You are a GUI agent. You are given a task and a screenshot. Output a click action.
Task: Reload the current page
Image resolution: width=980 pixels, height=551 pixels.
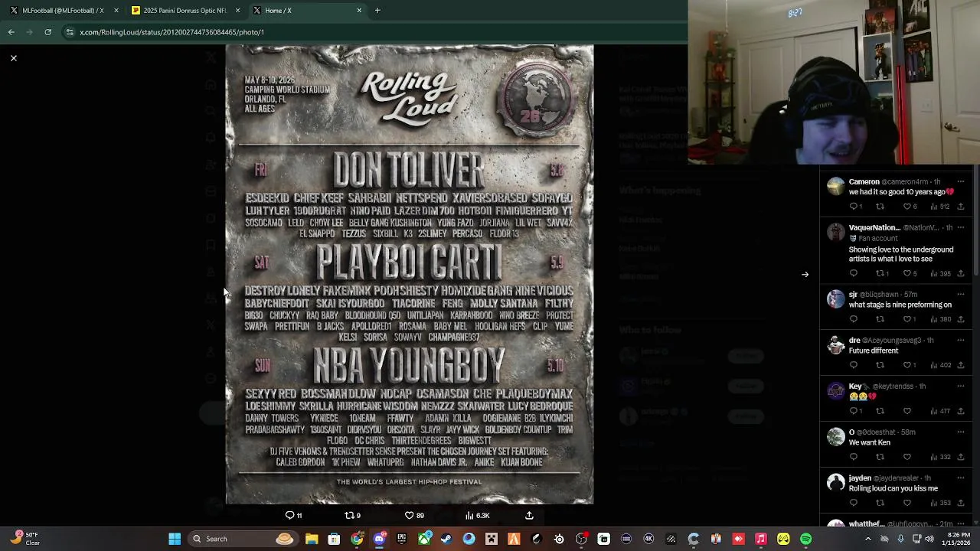pyautogui.click(x=47, y=32)
